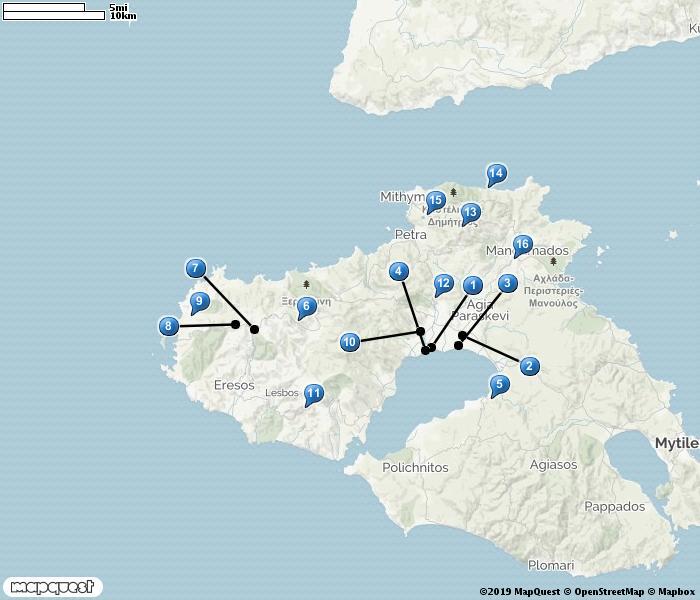This screenshot has width=700, height=600.
Task: Click the Plomari town label
Action: (551, 565)
